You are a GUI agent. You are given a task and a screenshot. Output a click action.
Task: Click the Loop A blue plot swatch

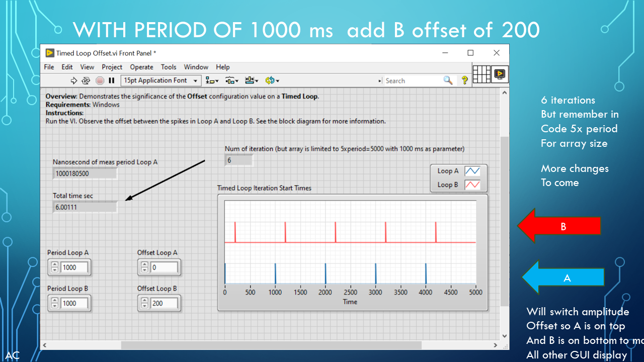click(x=472, y=171)
